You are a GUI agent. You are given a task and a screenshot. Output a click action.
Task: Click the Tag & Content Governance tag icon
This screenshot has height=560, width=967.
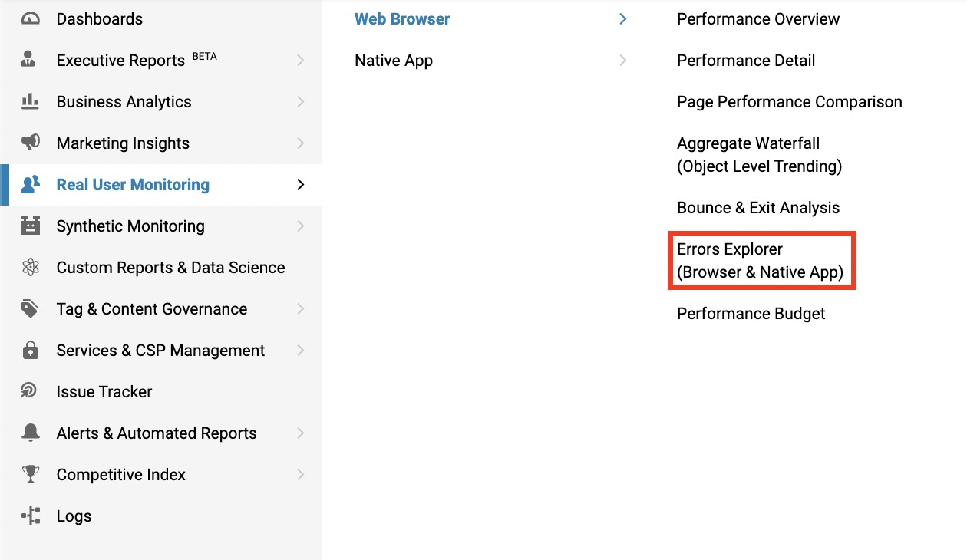coord(31,309)
